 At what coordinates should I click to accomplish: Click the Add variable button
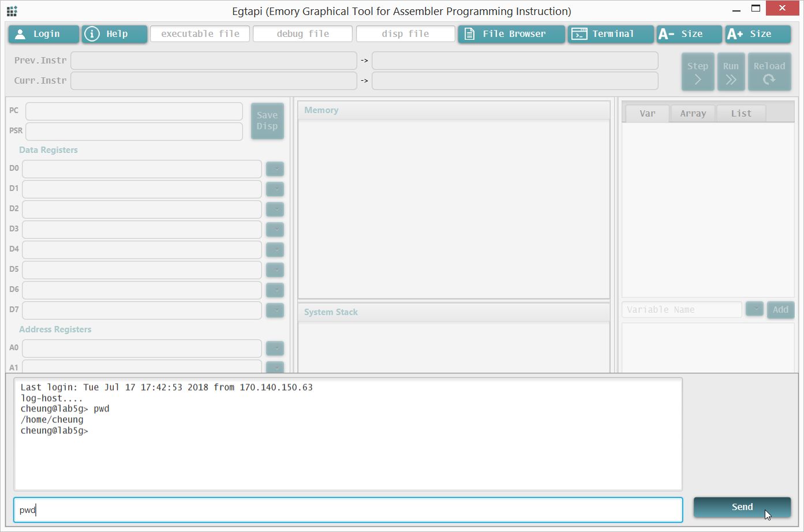coord(780,310)
